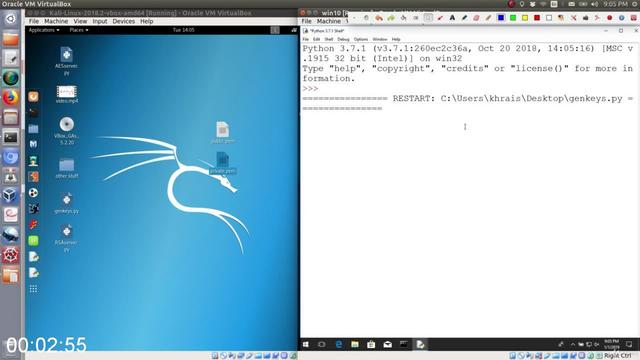The height and width of the screenshot is (360, 640).
Task: Open Edge browser in Windows taskbar
Action: tap(339, 344)
